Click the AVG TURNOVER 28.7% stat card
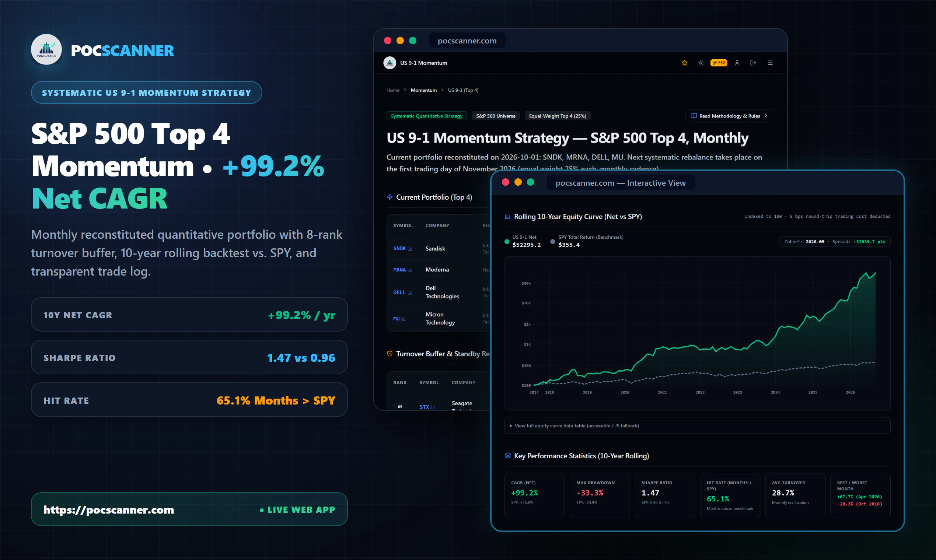The width and height of the screenshot is (936, 560). tap(795, 496)
